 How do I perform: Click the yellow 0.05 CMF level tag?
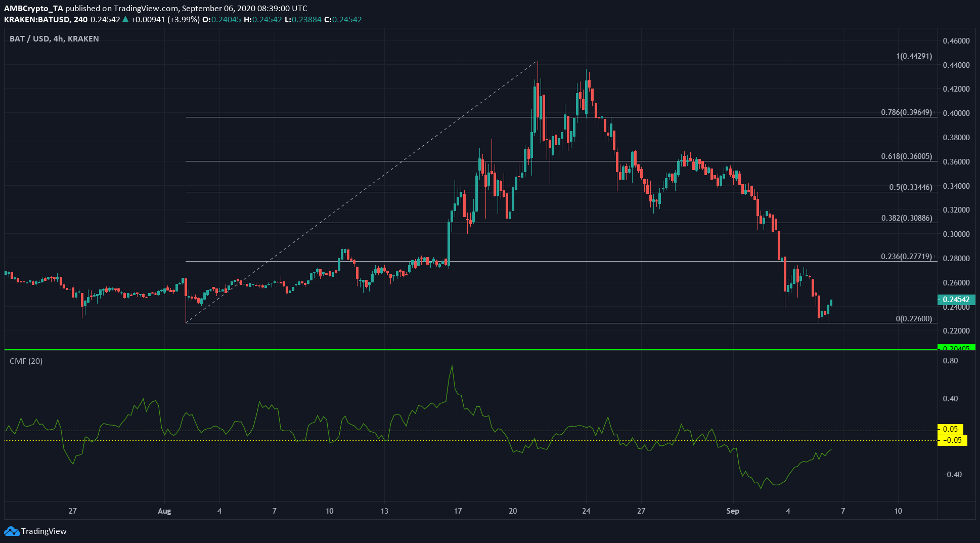950,429
